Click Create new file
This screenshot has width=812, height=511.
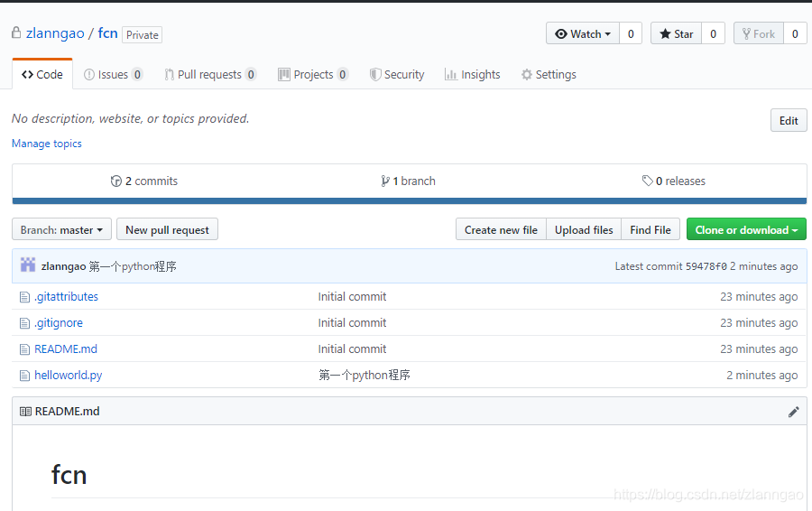[x=501, y=229]
